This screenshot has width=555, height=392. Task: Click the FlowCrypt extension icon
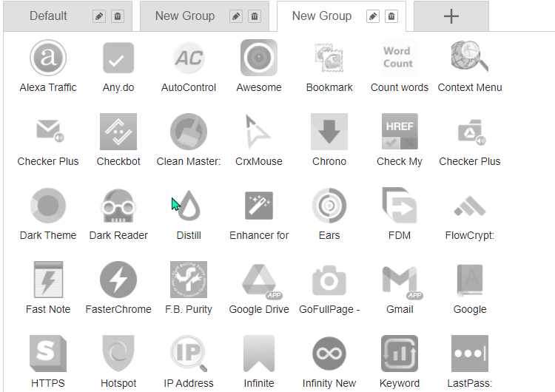(x=470, y=206)
